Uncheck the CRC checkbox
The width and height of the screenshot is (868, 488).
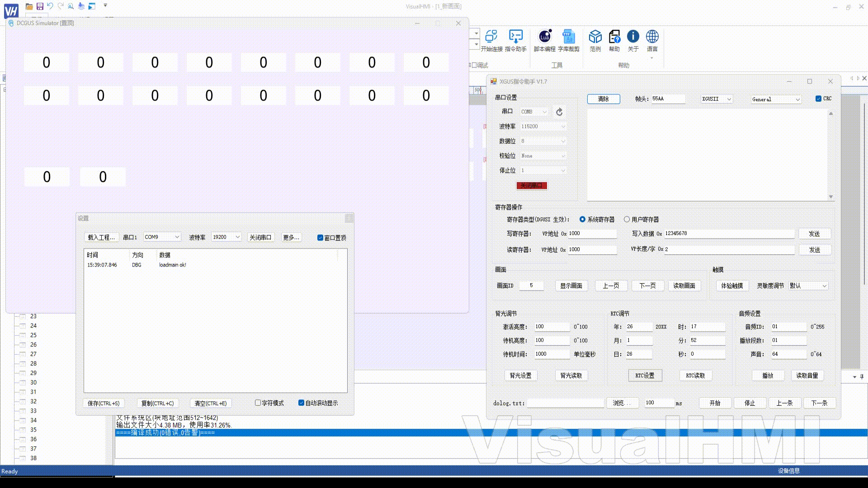pos(818,99)
